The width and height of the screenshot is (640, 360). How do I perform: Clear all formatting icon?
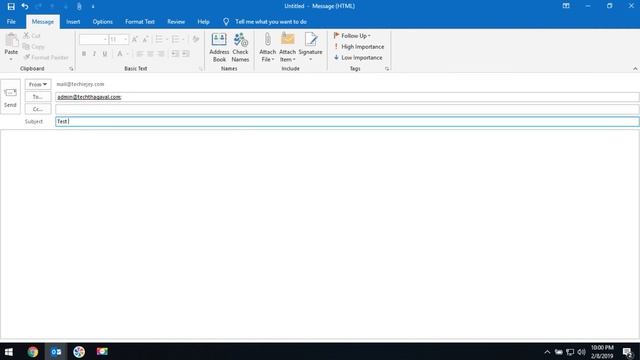tap(196, 39)
